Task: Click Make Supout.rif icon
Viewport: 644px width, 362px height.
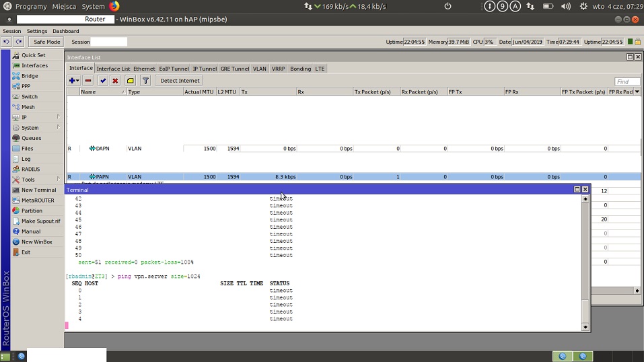Action: point(16,221)
